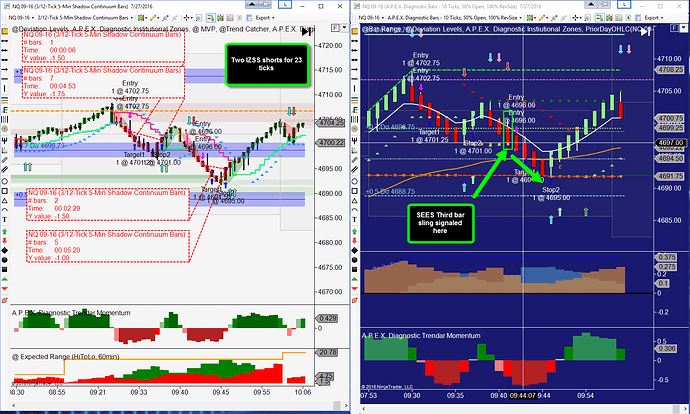Select the Rectangle tool in right chart
This screenshot has width=690, height=414.
[x=355, y=191]
